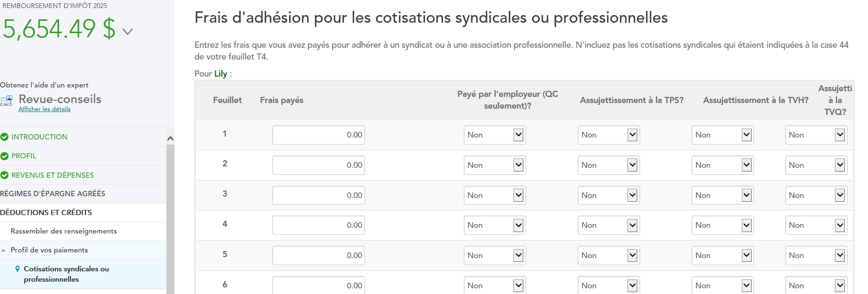Click the Revue-conseils expert help icon
868x294 pixels.
point(7,100)
